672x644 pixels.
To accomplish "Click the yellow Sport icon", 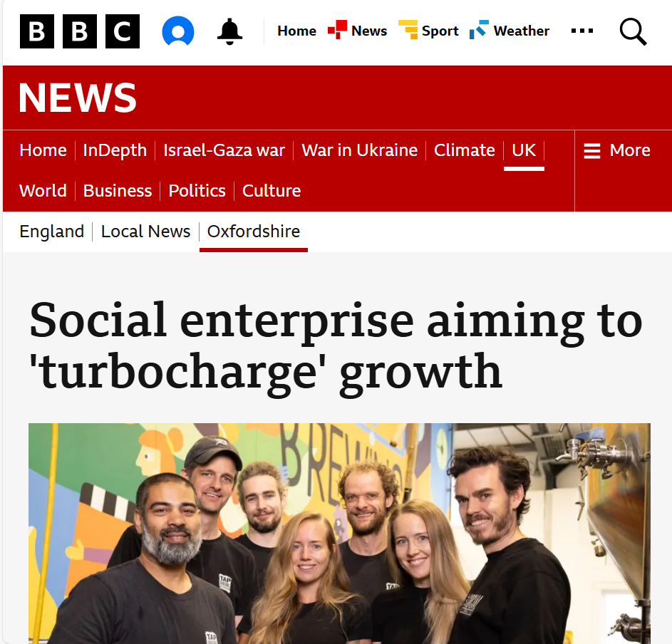I will pyautogui.click(x=408, y=30).
